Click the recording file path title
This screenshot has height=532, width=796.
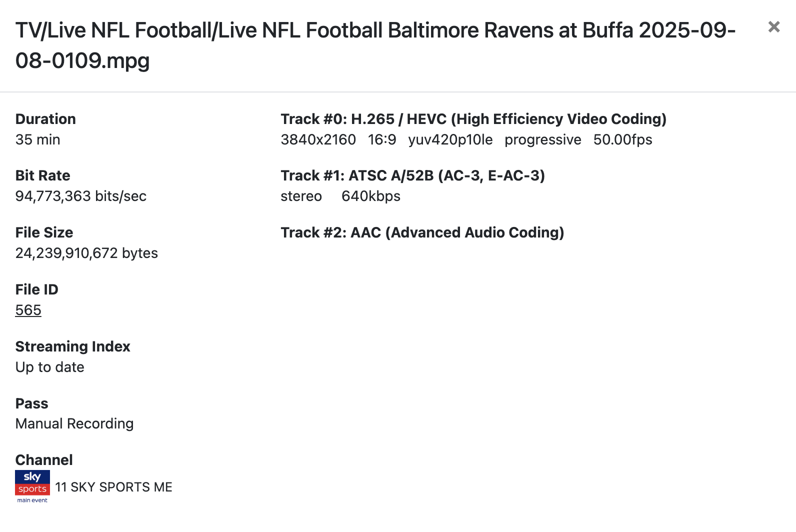click(375, 45)
